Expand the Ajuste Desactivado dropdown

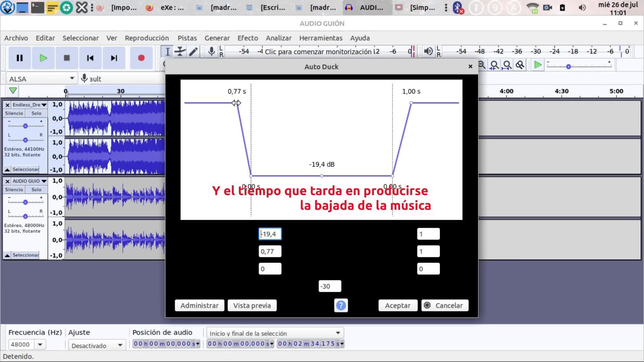97,345
